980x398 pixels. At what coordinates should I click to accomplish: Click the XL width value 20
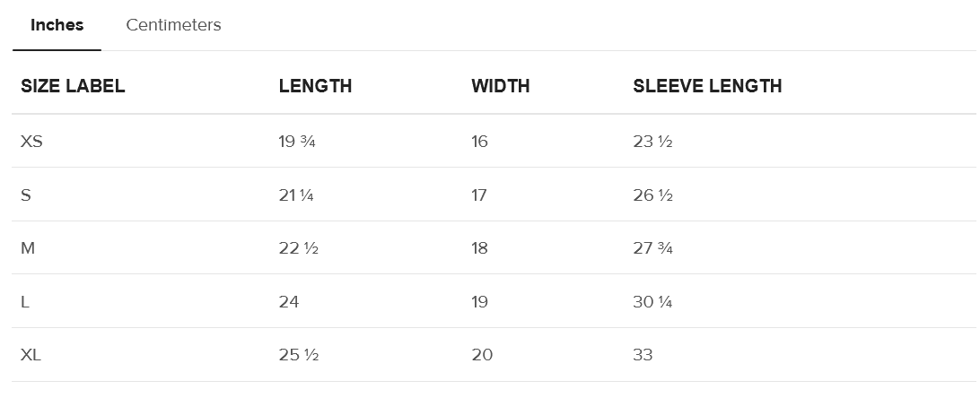pos(482,355)
